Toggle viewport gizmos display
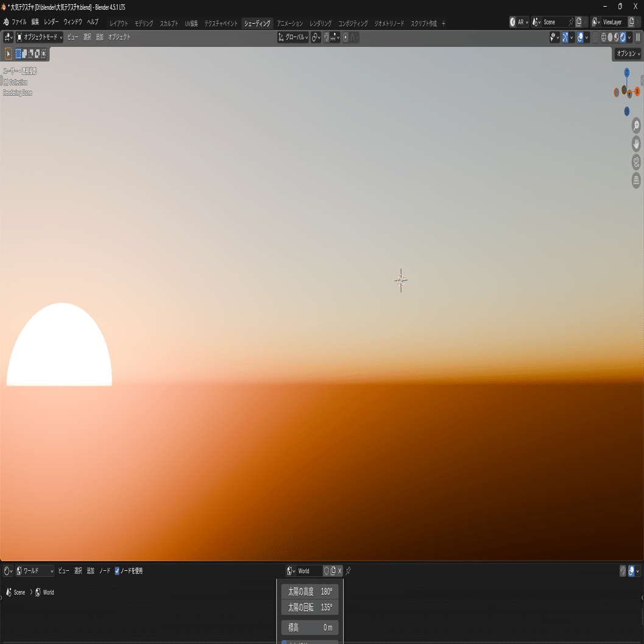Viewport: 644px width, 644px height. click(x=565, y=38)
